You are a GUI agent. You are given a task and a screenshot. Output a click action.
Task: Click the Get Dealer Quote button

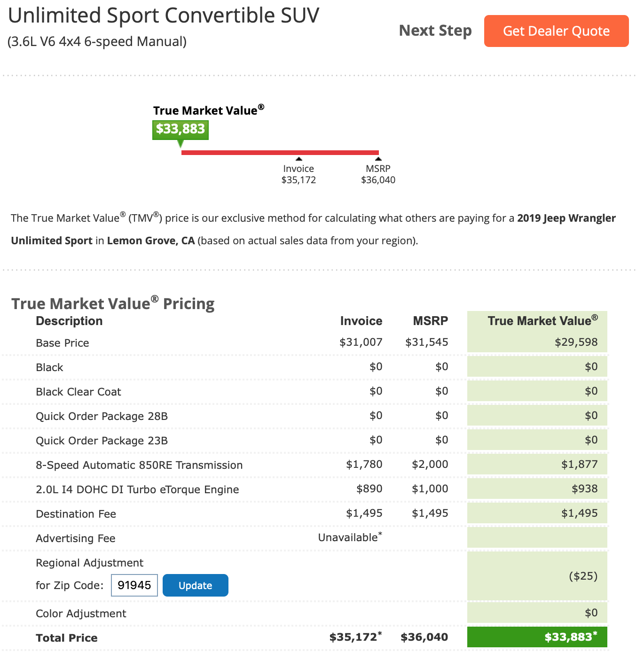556,31
